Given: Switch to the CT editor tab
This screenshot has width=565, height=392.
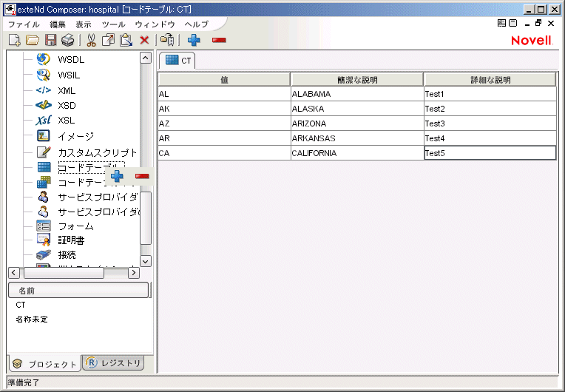Looking at the screenshot, I should pos(177,61).
